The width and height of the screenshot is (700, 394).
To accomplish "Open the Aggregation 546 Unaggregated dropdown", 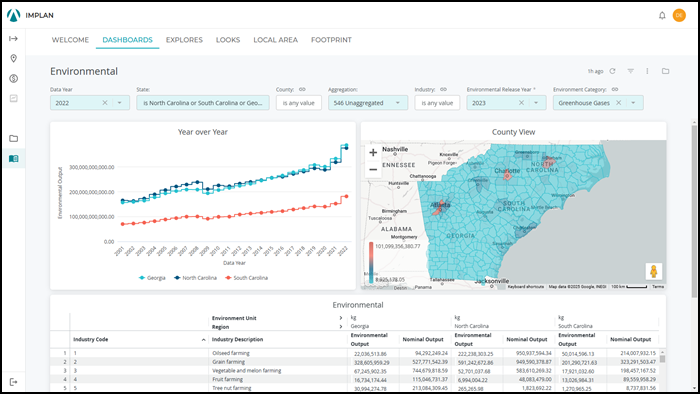I will point(368,103).
